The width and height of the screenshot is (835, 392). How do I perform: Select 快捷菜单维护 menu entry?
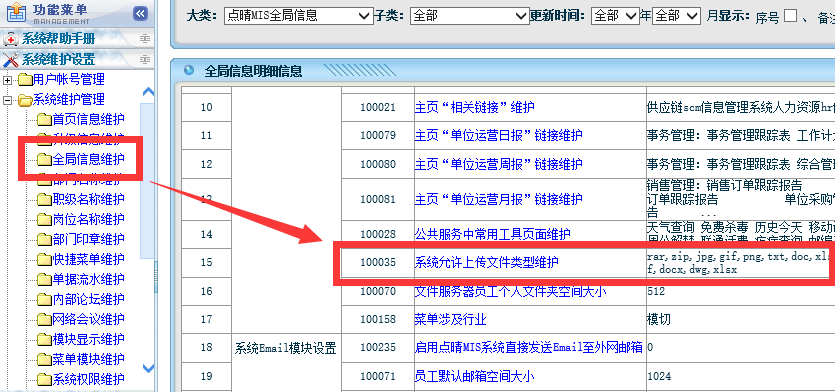pos(88,259)
